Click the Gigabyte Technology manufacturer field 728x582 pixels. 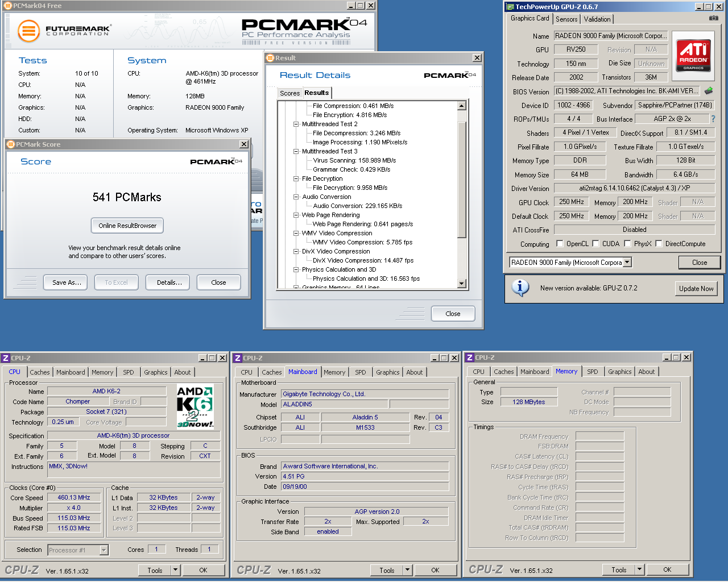[x=365, y=394]
